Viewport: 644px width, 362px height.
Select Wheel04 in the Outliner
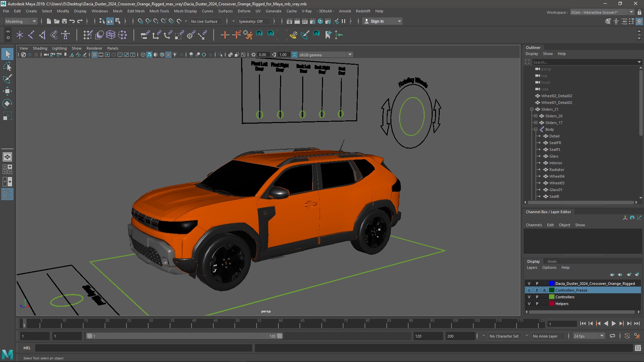(x=557, y=176)
